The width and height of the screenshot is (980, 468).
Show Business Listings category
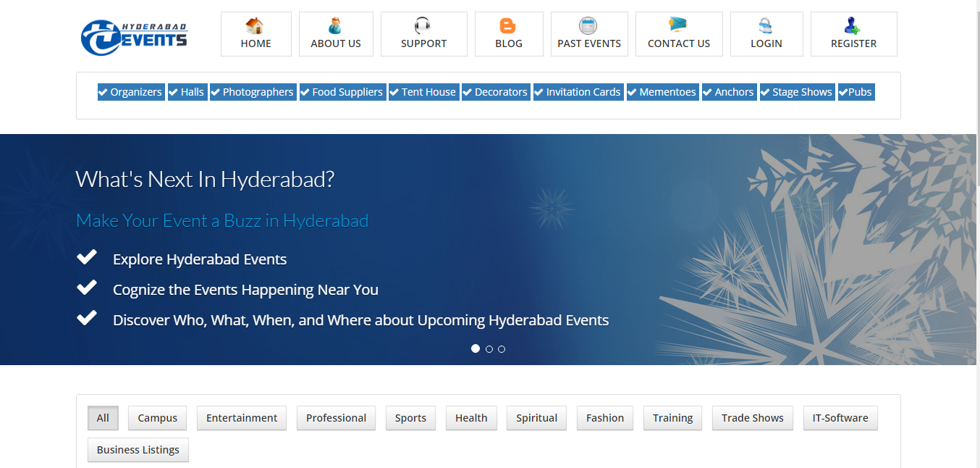pos(138,450)
